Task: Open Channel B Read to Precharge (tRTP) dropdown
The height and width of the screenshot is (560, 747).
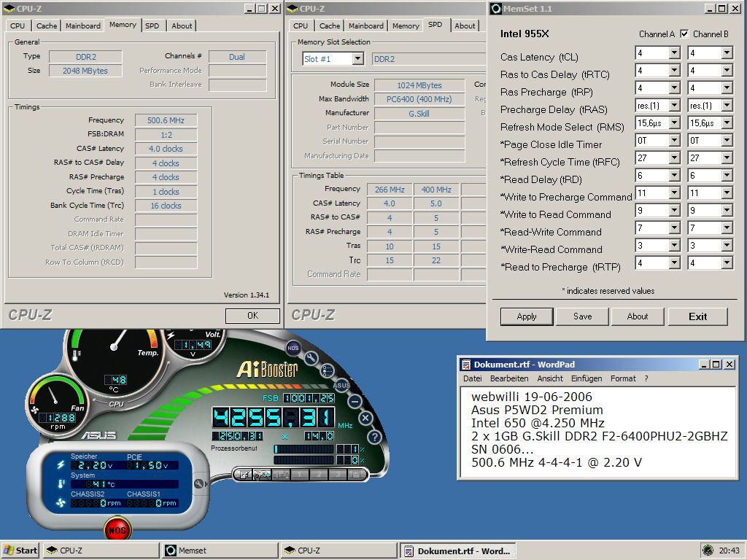Action: 727,262
